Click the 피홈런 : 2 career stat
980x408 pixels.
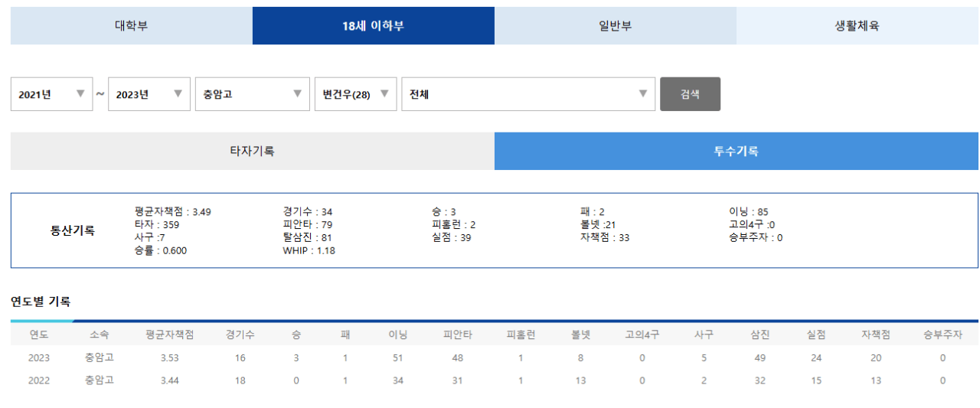point(453,224)
